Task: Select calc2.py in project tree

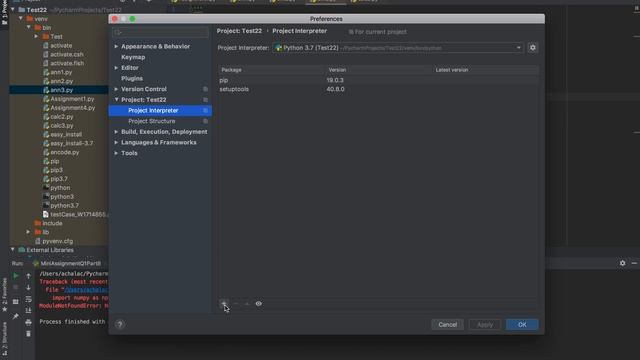Action: click(x=62, y=117)
